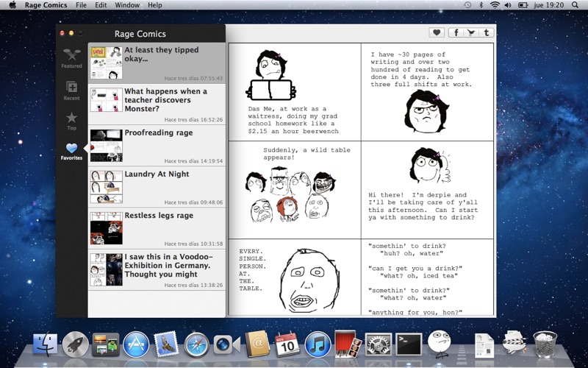588x368 pixels.
Task: Open the Favorites section
Action: [71, 152]
